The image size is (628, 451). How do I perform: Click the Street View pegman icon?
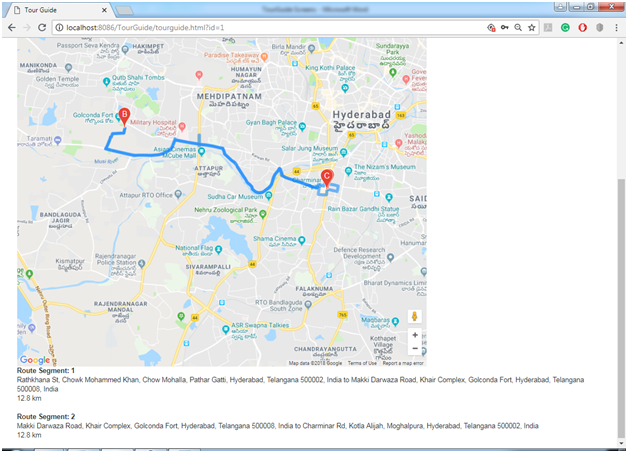pyautogui.click(x=415, y=316)
